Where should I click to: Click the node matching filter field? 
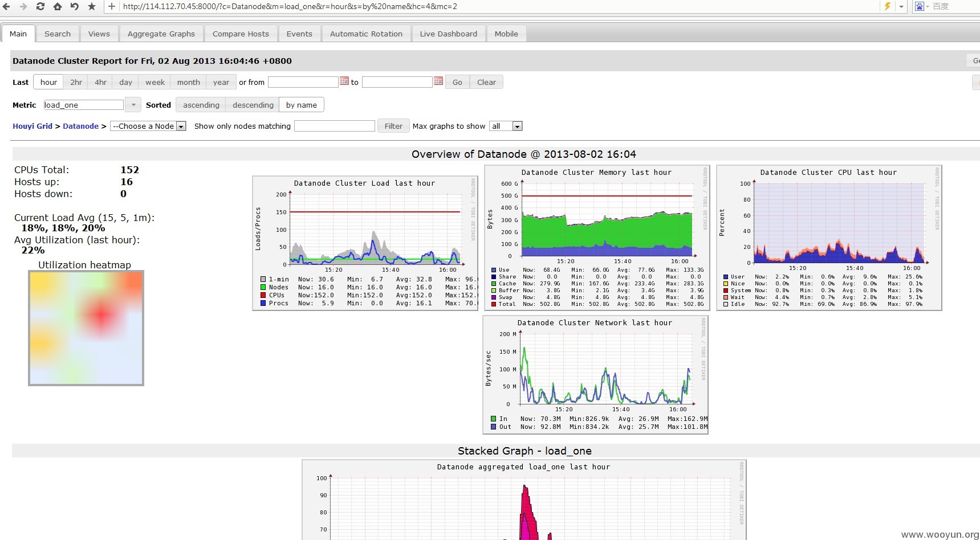point(335,126)
